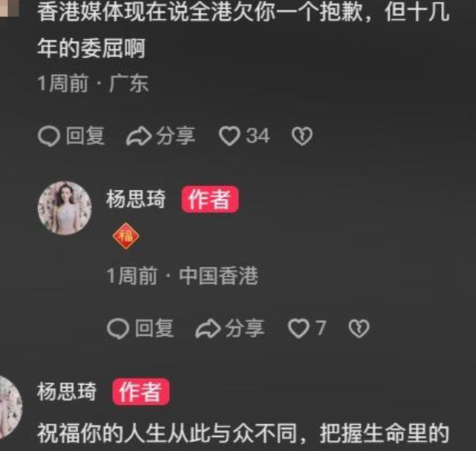Click share arrow icon under 杨思琦's reply
This screenshot has height=451, width=476.
tap(208, 328)
